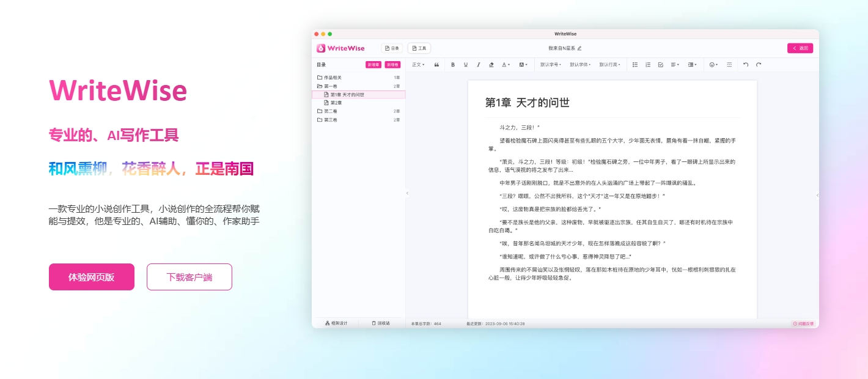Viewport: 868px width, 379px height.
Task: Click the blockquote icon in the toolbar
Action: (x=436, y=64)
